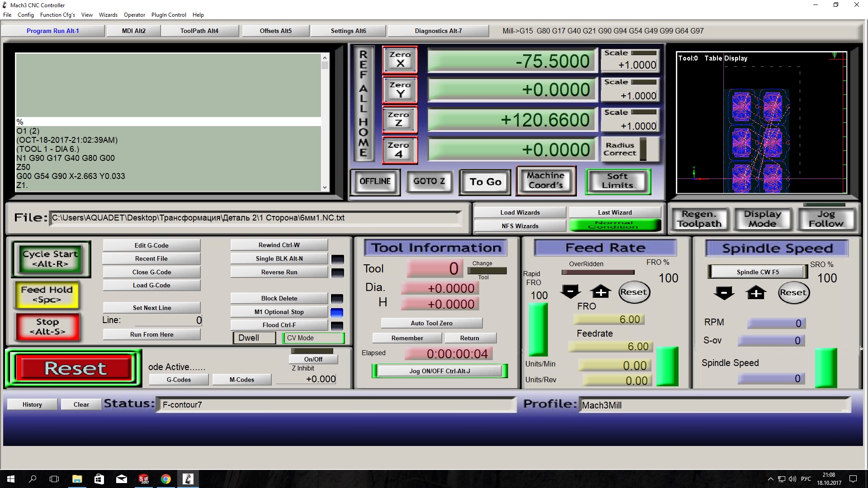The height and width of the screenshot is (488, 868).
Task: Lower spindle speed override with minus arrow
Action: coord(724,293)
